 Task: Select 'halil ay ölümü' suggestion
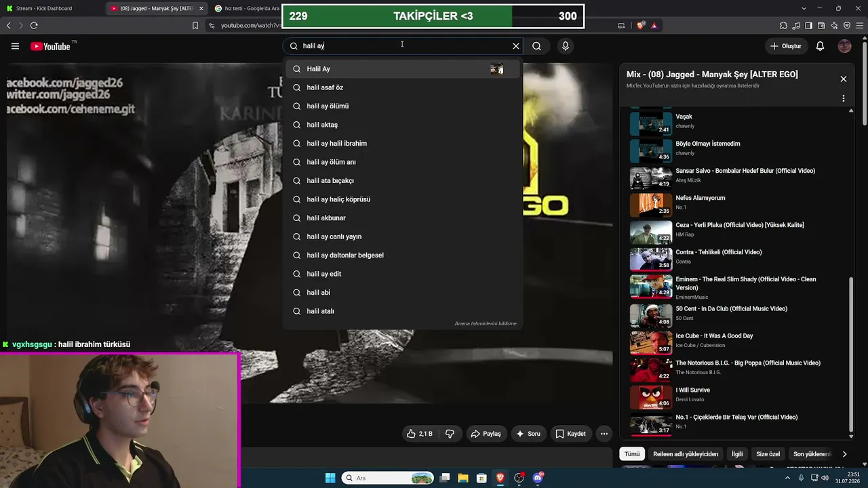(403, 106)
